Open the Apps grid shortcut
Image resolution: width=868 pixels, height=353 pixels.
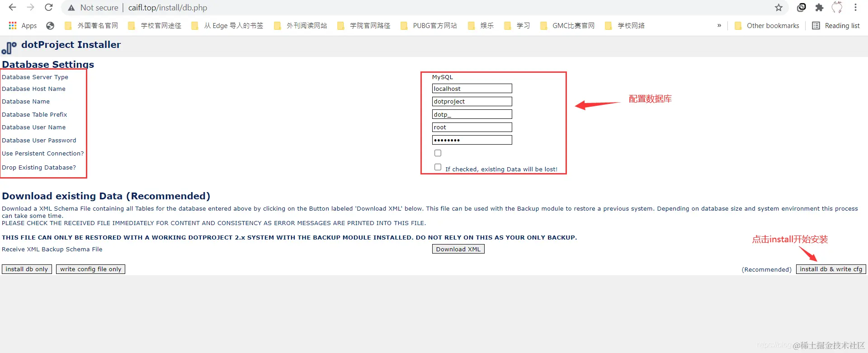tap(23, 26)
